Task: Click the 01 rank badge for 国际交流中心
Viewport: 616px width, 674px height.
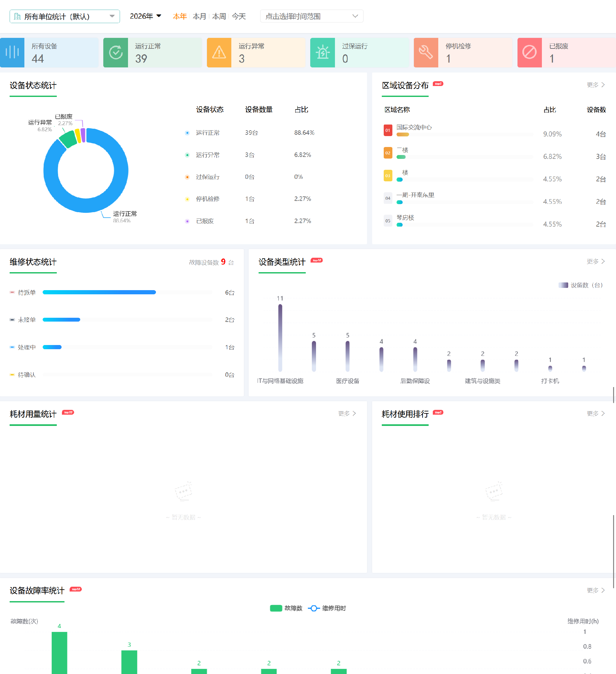Action: click(388, 130)
